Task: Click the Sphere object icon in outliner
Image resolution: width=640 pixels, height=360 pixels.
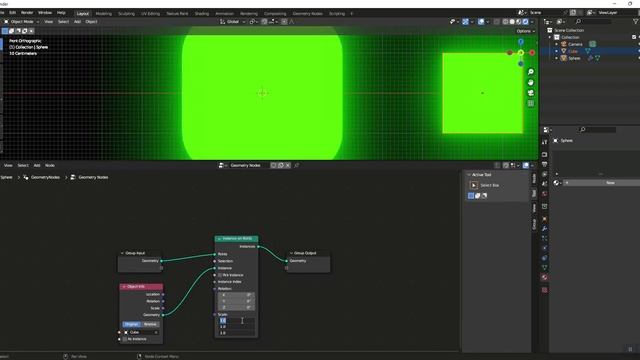Action: [x=564, y=58]
